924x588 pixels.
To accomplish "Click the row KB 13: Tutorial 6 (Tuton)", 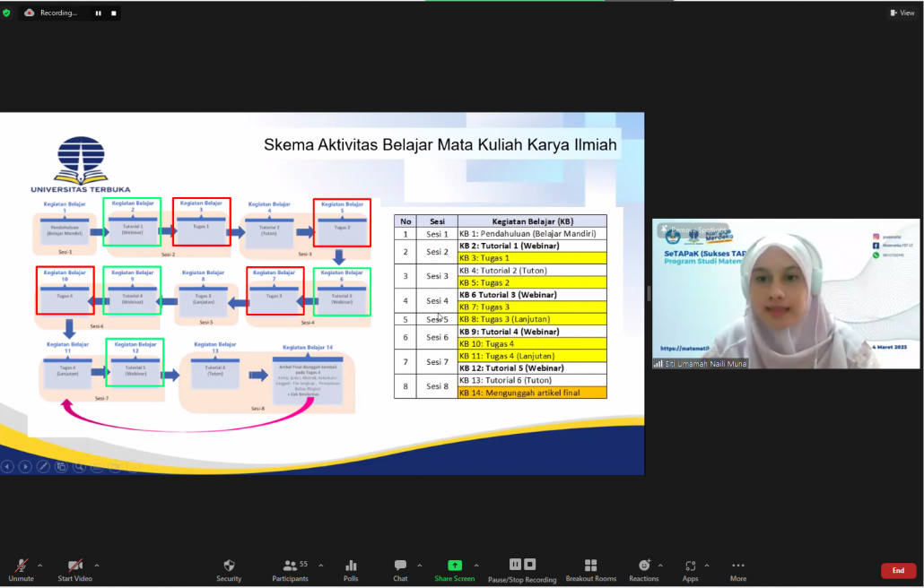I will (x=532, y=380).
